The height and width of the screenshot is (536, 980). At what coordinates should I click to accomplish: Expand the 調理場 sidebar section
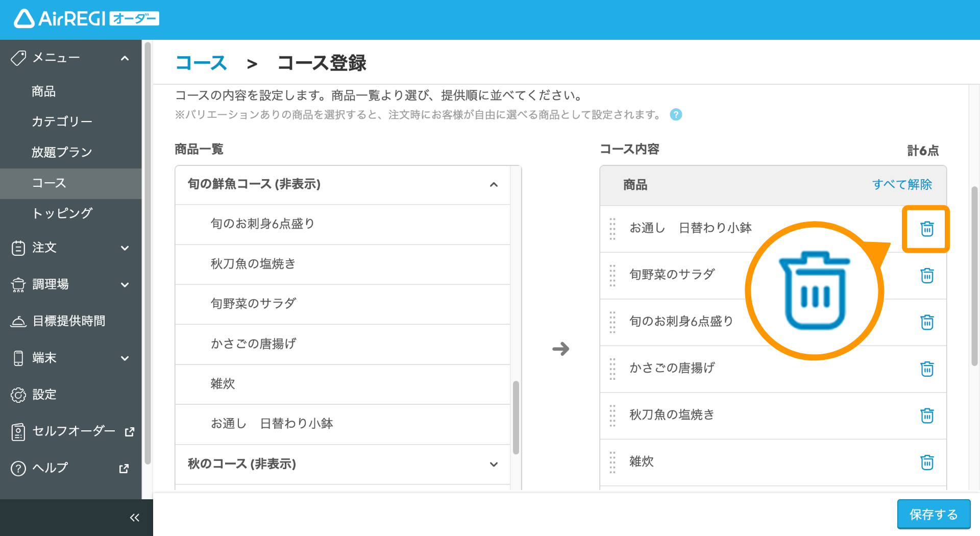point(125,285)
